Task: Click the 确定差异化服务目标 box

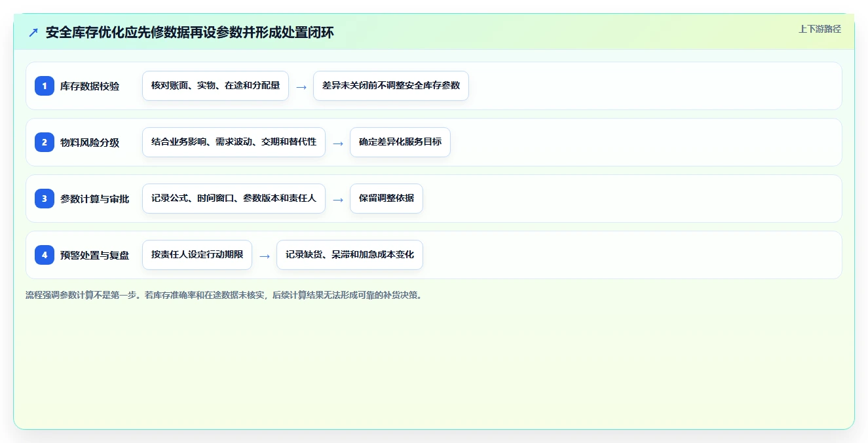Action: point(400,142)
